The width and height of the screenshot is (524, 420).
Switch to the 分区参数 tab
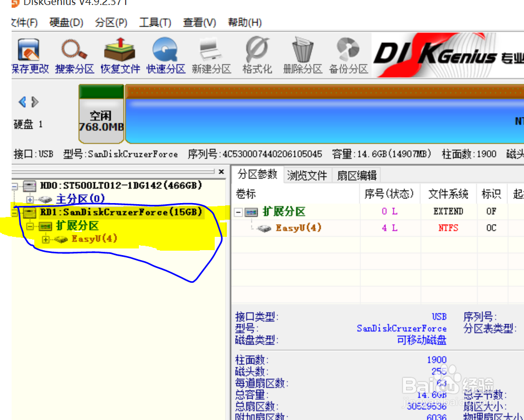(257, 174)
